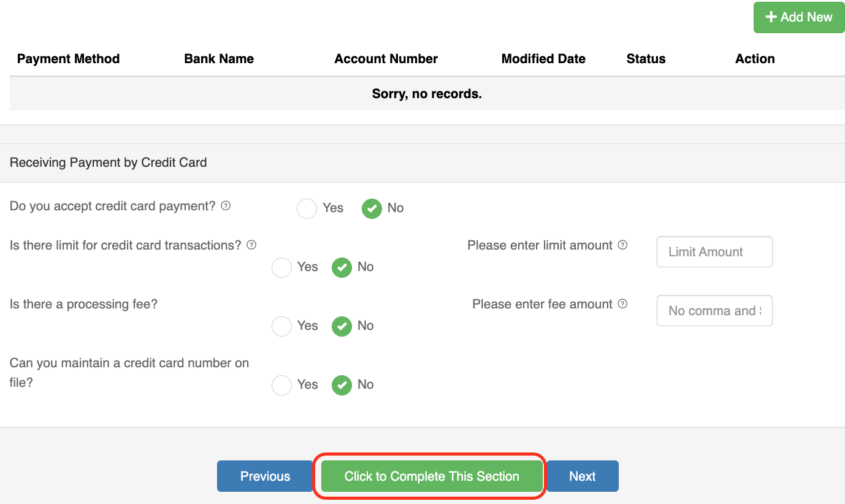Click help icon beside fee amount label

[x=622, y=304]
